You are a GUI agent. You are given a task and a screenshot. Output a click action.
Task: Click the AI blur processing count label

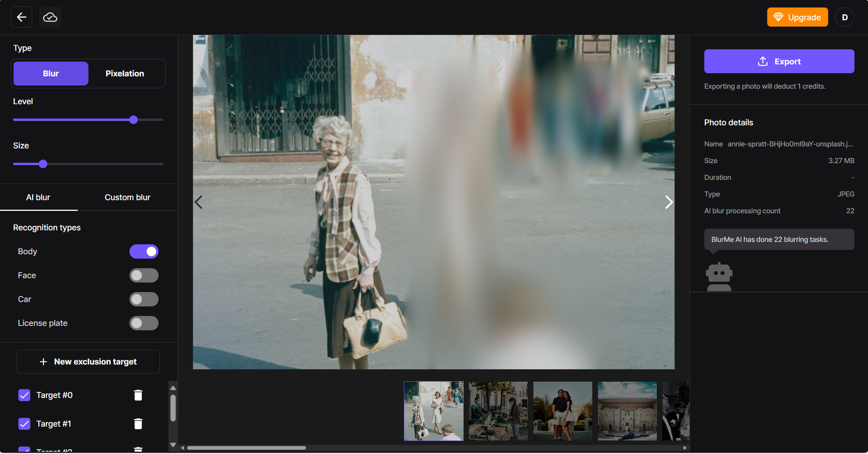742,211
